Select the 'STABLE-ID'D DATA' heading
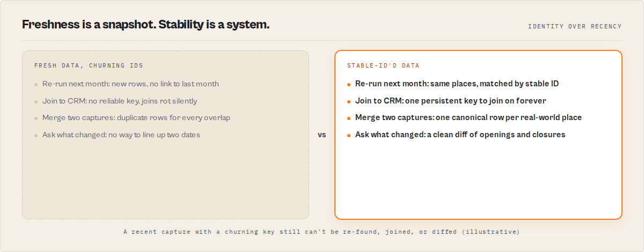Screen dimensions: 644x252 (x=383, y=65)
